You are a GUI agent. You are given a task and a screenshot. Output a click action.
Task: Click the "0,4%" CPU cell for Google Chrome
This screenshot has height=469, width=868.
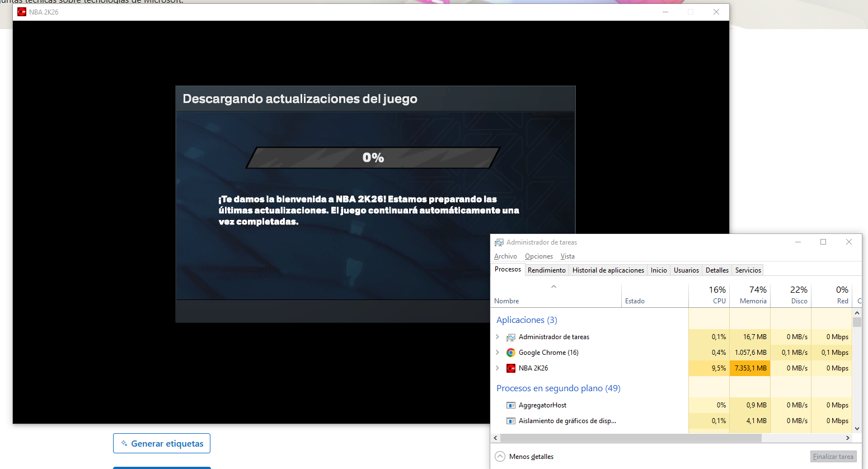[x=709, y=353]
